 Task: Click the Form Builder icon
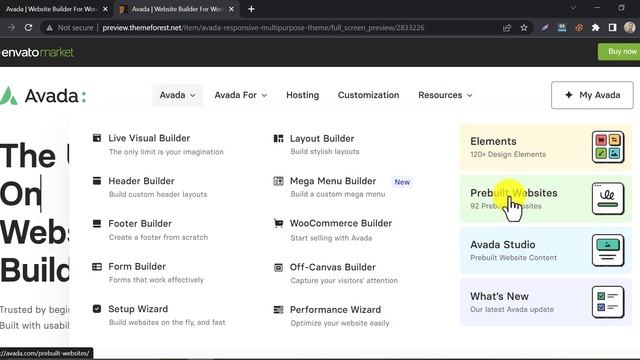click(x=97, y=267)
